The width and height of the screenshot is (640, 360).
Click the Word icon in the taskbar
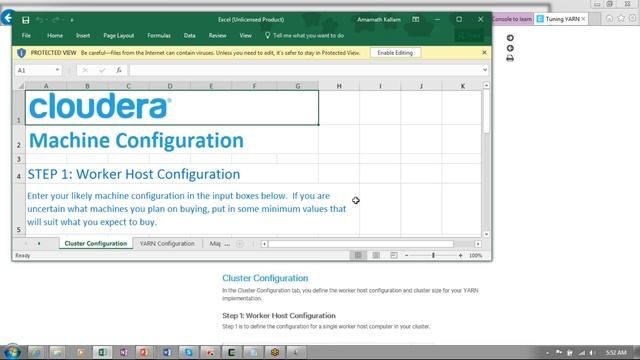click(x=167, y=352)
